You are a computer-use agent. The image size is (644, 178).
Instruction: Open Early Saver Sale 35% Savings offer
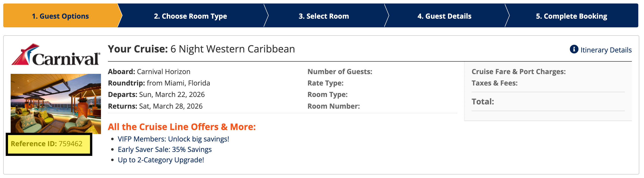[164, 149]
